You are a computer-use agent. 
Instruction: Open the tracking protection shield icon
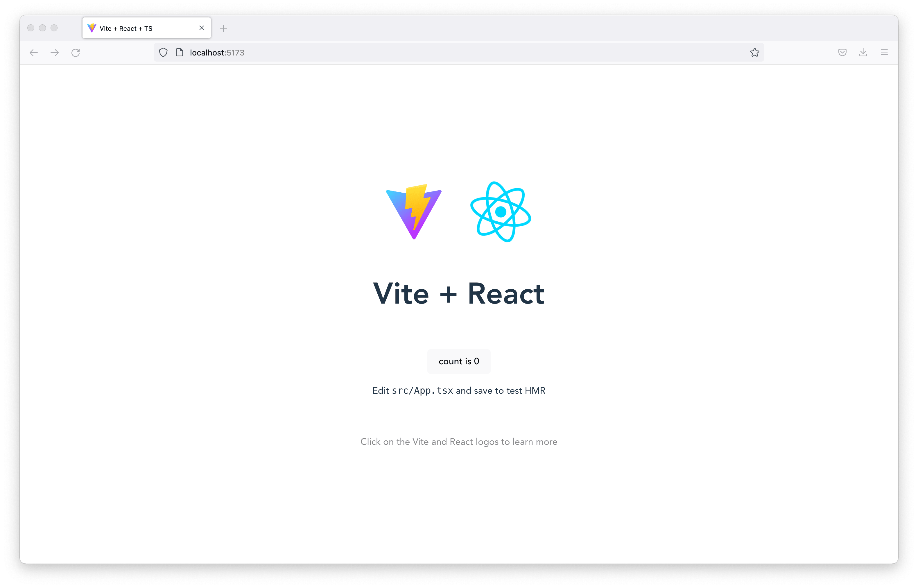coord(163,52)
